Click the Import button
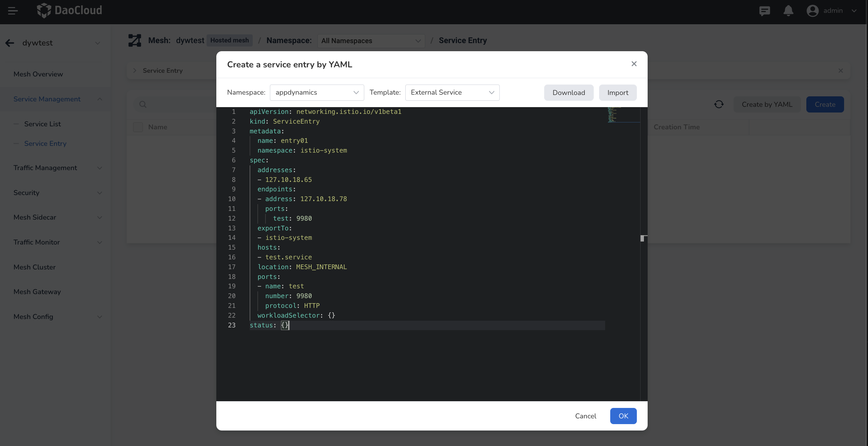 coord(618,93)
